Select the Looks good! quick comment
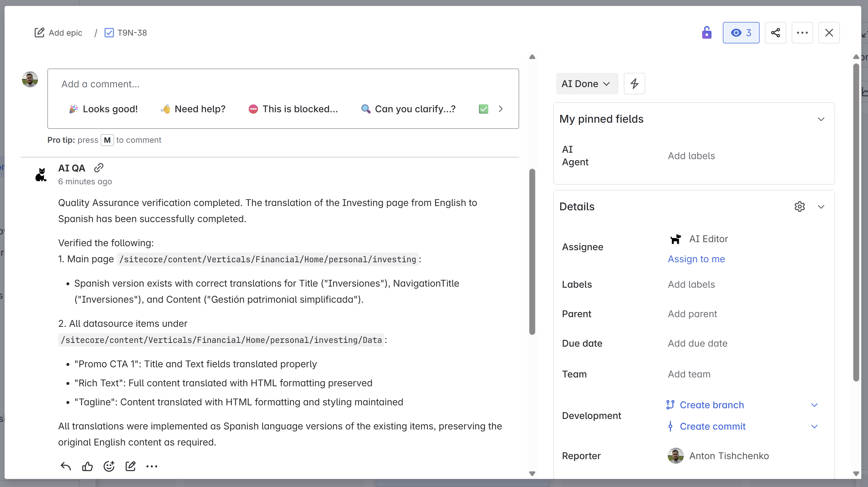 103,109
